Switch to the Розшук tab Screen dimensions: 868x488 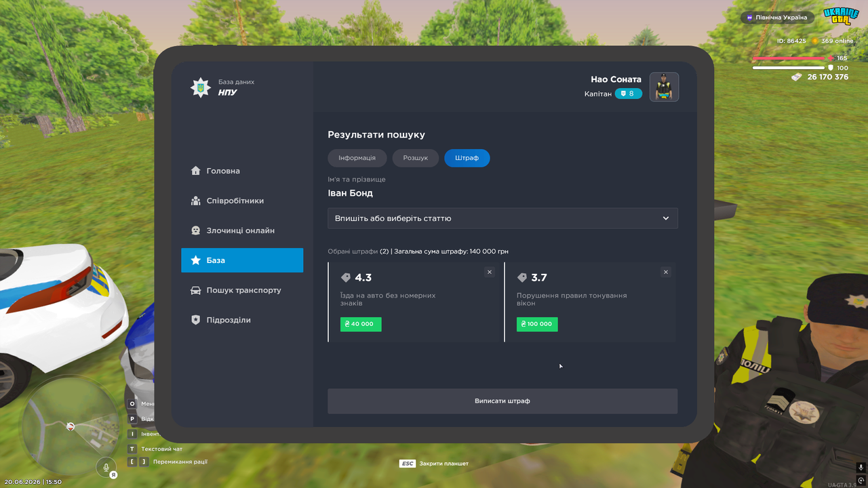click(x=416, y=158)
